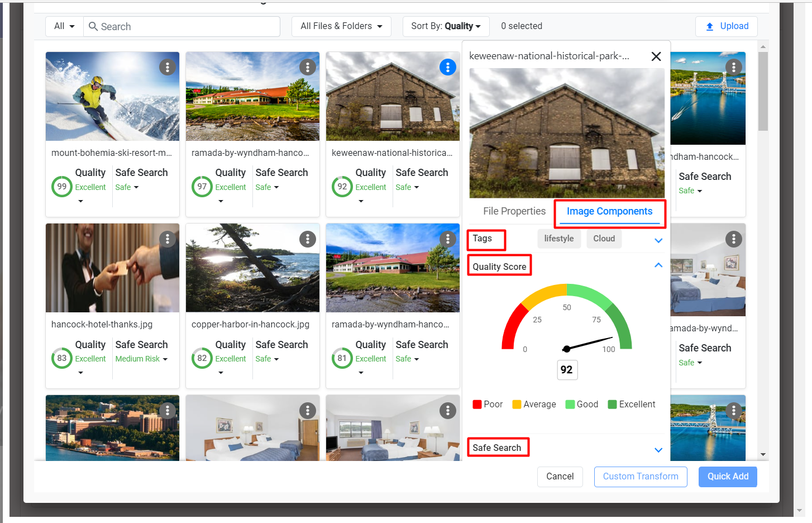
Task: Click the Good light green legend swatch
Action: pyautogui.click(x=570, y=405)
